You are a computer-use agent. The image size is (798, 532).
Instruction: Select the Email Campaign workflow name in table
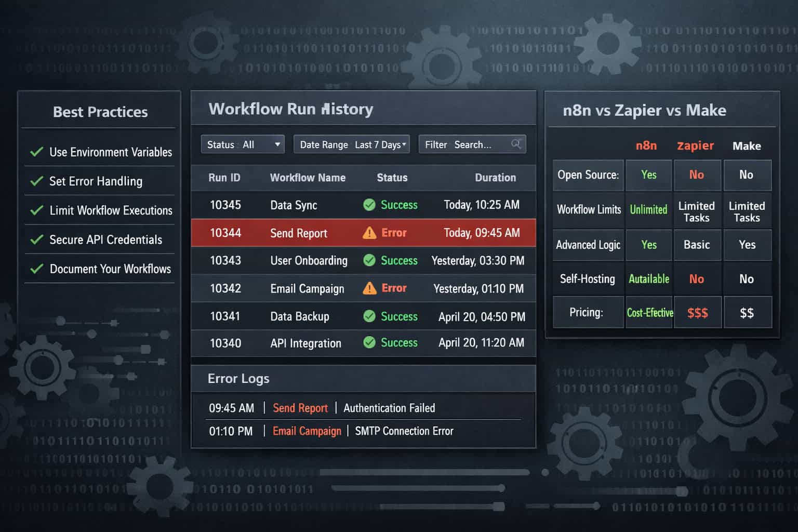tap(307, 289)
